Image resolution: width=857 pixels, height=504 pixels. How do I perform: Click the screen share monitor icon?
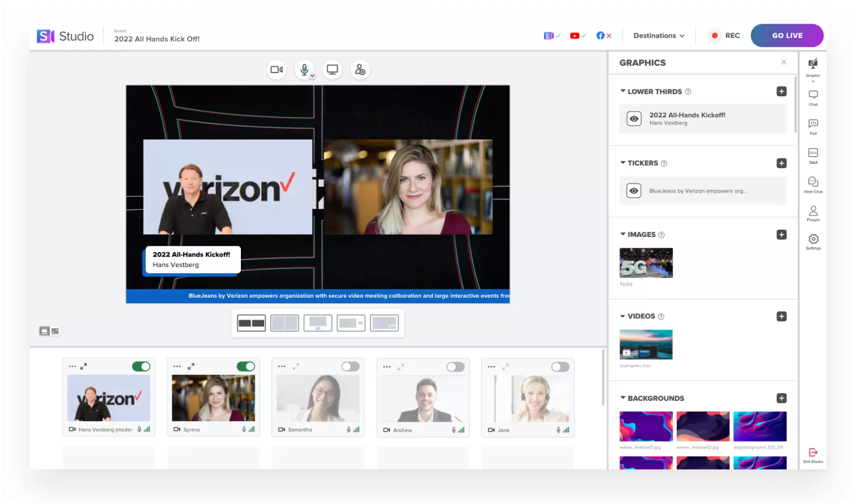tap(332, 70)
